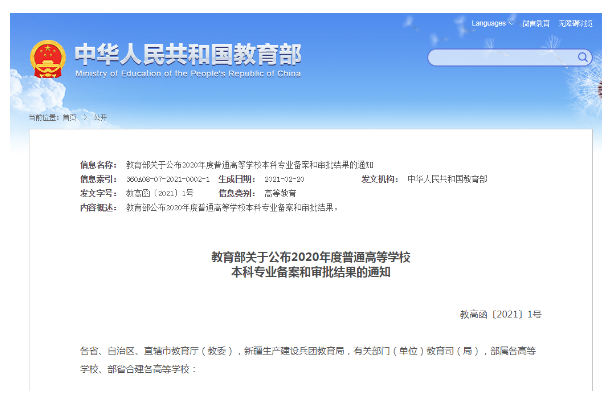This screenshot has width=608, height=406.
Task: Open the 无障碍浏览 accessibility link
Action: (x=578, y=23)
